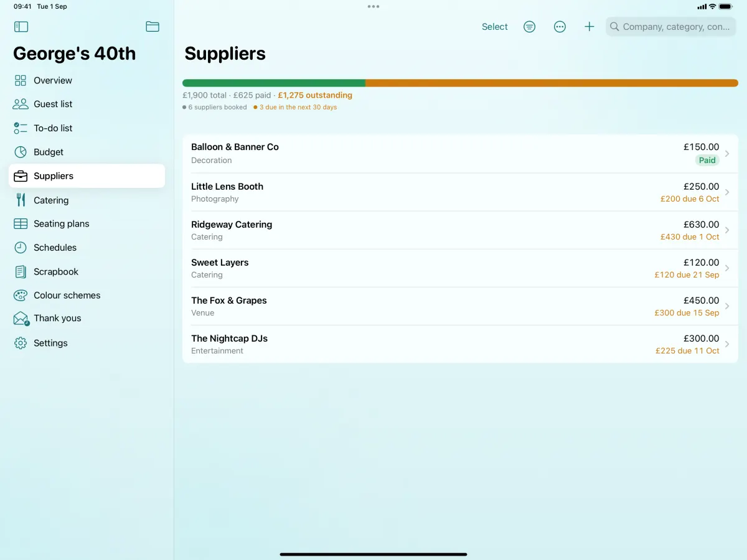Select 'Balloon & Banner Co' supplier name
This screenshot has height=560, width=747.
coord(235,147)
